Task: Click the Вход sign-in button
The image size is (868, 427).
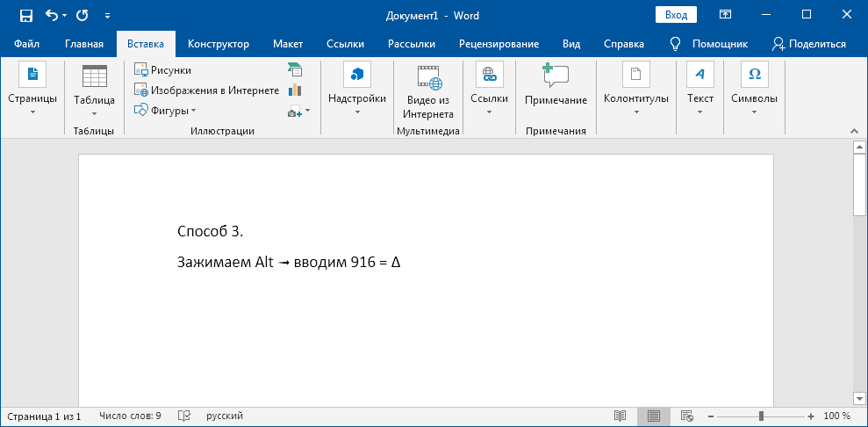Action: (x=676, y=15)
